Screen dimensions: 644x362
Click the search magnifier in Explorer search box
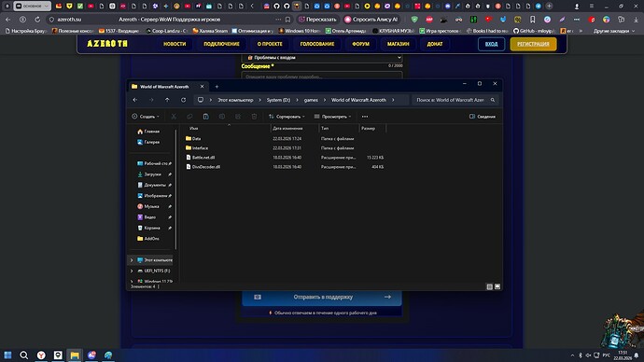point(493,100)
